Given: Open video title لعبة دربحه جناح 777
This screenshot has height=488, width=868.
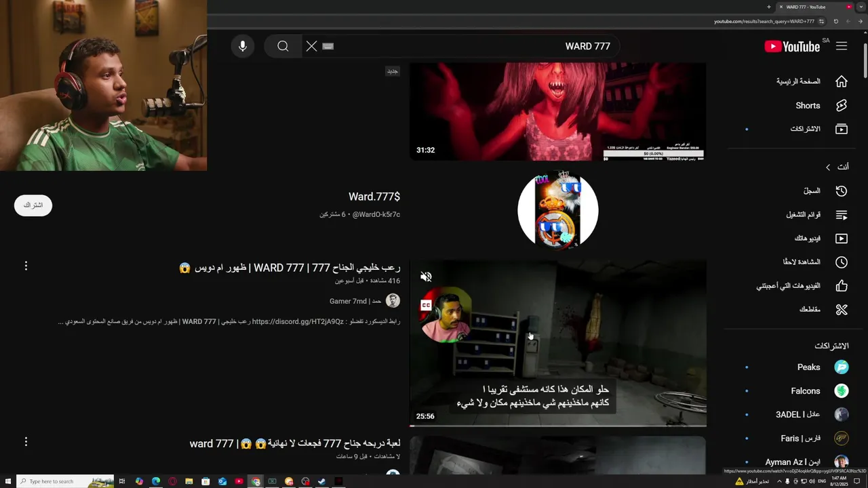Looking at the screenshot, I should [x=295, y=443].
